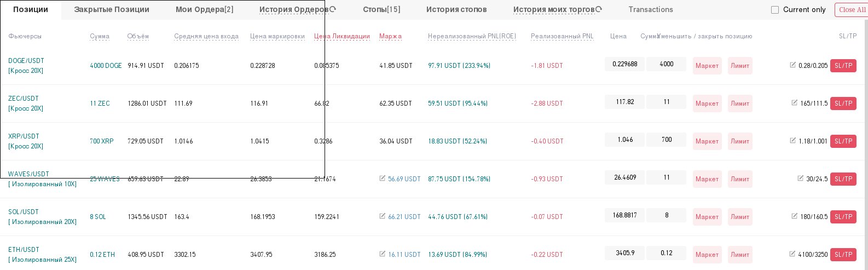Click amount input field for WAVES/USDT
This screenshot has height=270, width=868.
tap(666, 177)
